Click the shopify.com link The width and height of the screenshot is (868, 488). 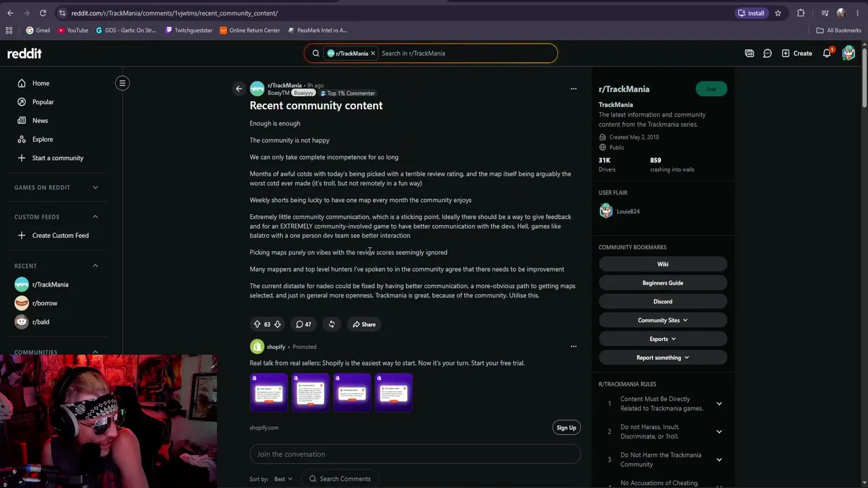[x=264, y=428]
